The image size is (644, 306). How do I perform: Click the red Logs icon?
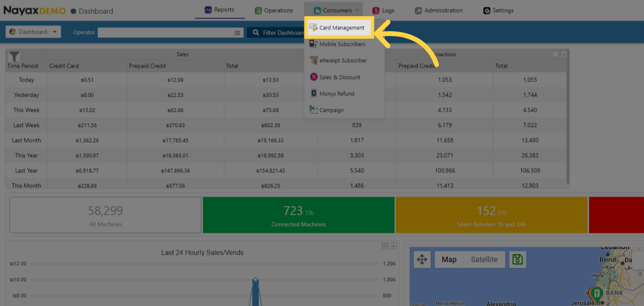click(376, 11)
